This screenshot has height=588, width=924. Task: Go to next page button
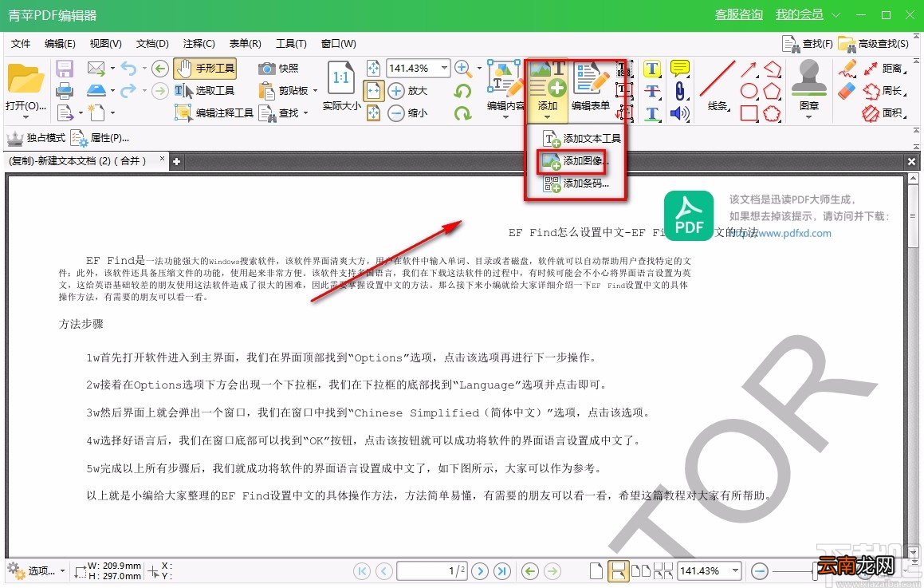pyautogui.click(x=480, y=571)
